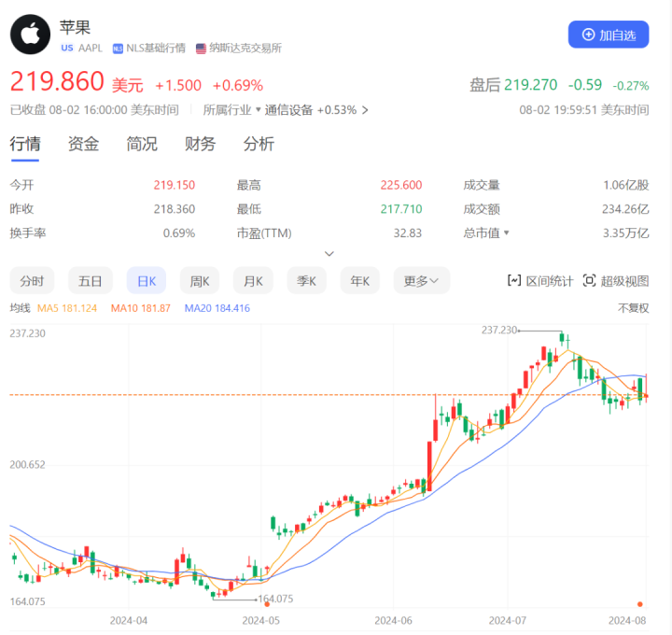The height and width of the screenshot is (635, 672).
Task: Click MA10 181.87 indicator label
Action: point(141,308)
